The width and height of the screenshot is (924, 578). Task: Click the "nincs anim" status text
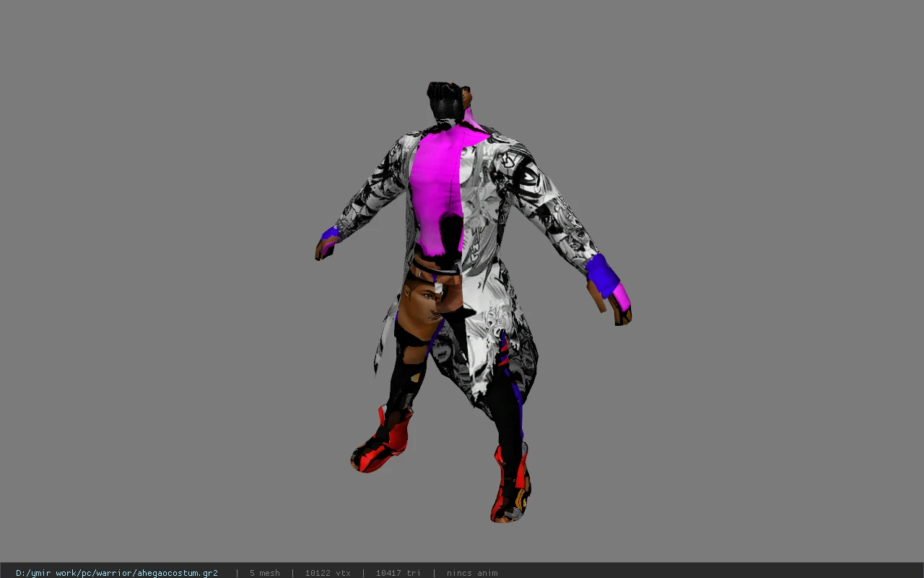472,573
